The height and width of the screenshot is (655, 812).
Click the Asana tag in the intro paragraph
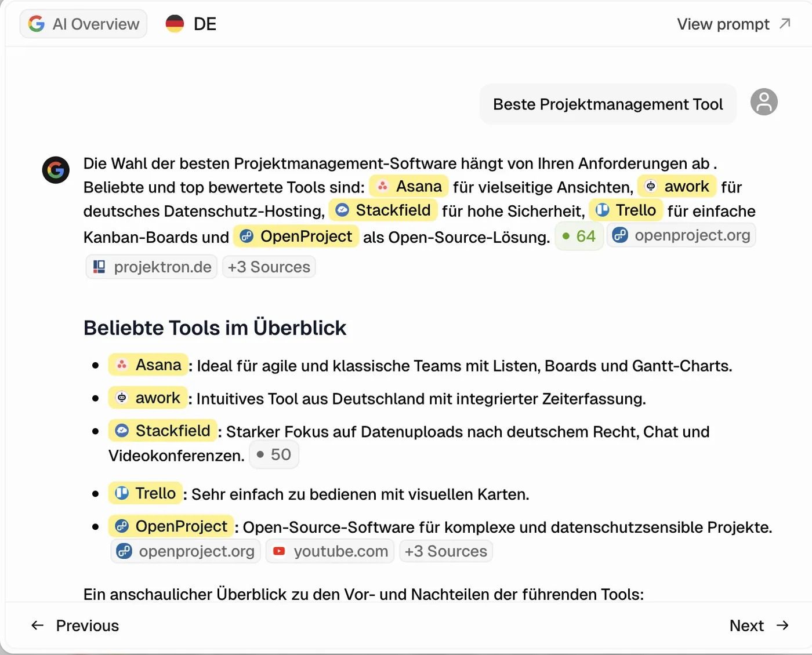[409, 187]
